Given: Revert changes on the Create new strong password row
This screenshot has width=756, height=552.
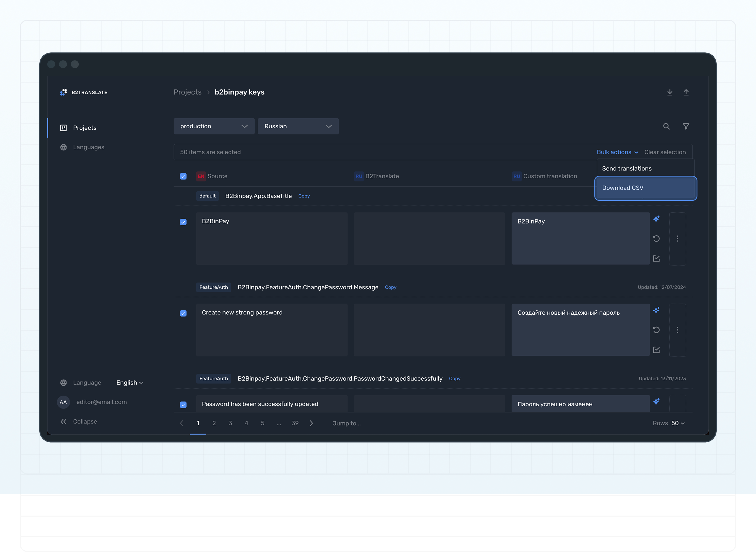Looking at the screenshot, I should 657,330.
